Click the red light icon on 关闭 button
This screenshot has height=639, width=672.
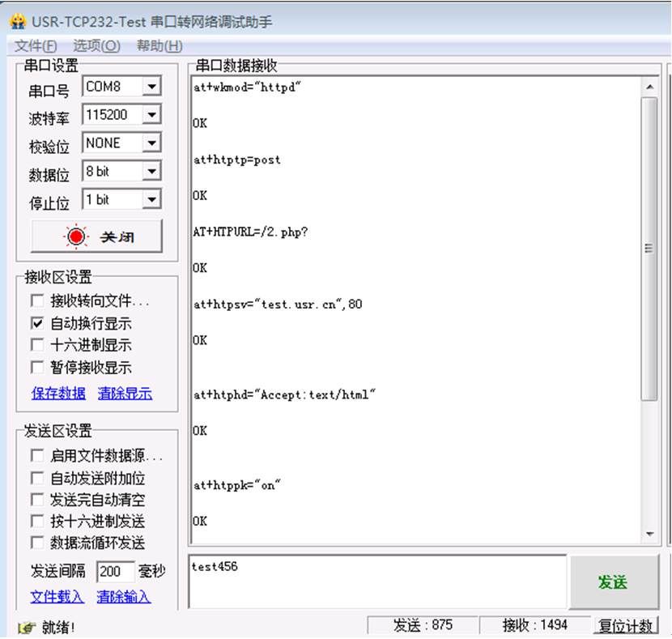click(x=76, y=236)
